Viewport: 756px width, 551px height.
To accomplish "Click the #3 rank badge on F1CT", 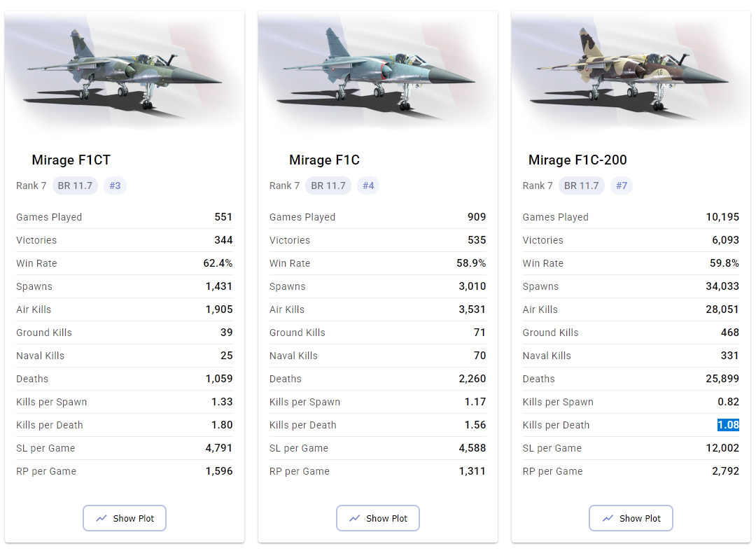I will tap(115, 186).
